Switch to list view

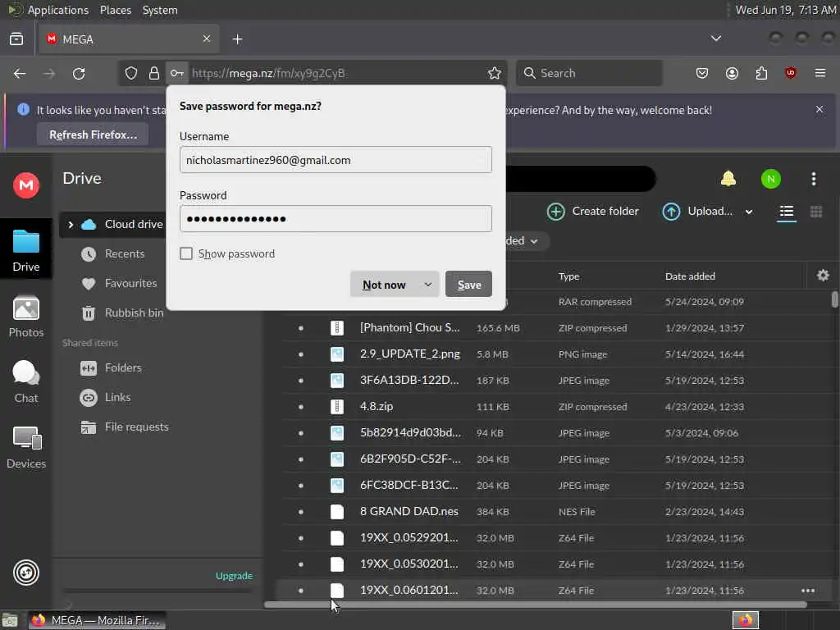click(x=787, y=212)
